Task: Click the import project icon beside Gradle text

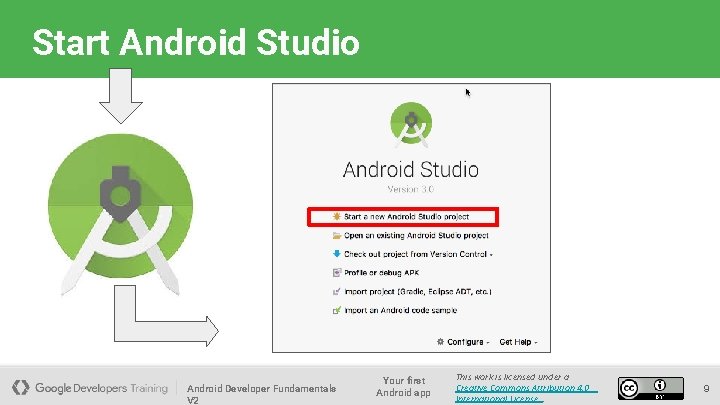Action: (x=337, y=292)
